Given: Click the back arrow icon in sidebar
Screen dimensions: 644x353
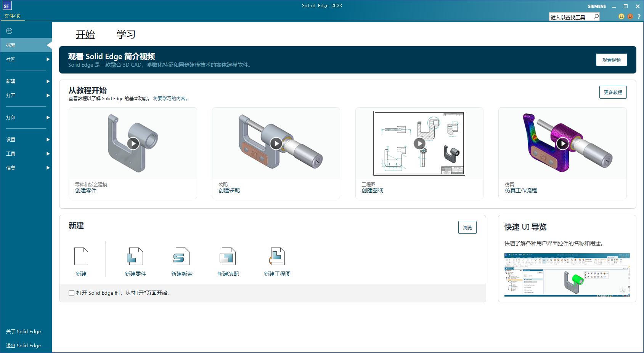Looking at the screenshot, I should (9, 31).
